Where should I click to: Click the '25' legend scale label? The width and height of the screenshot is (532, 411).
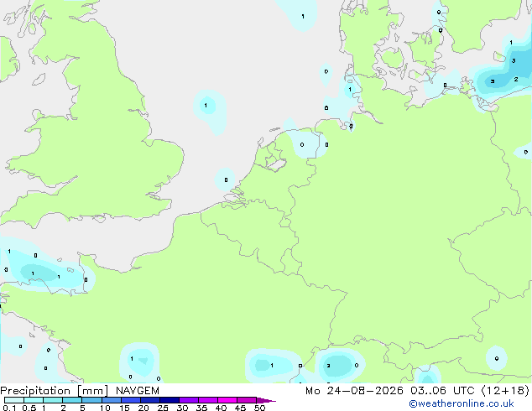(163, 408)
